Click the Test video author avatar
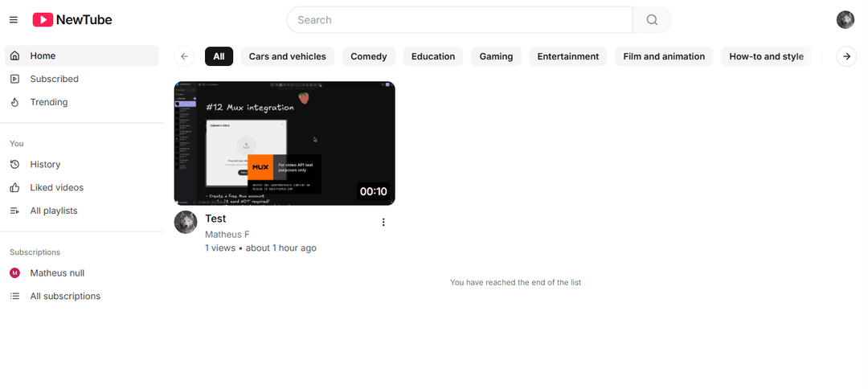Viewport: 868px width, 389px height. coord(186,222)
